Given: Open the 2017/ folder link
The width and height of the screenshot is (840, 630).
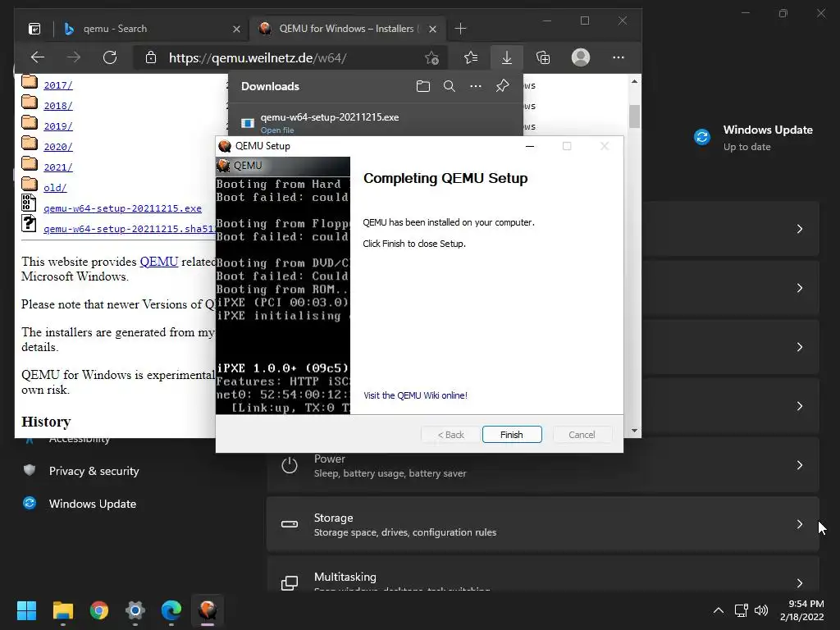Looking at the screenshot, I should tap(58, 85).
